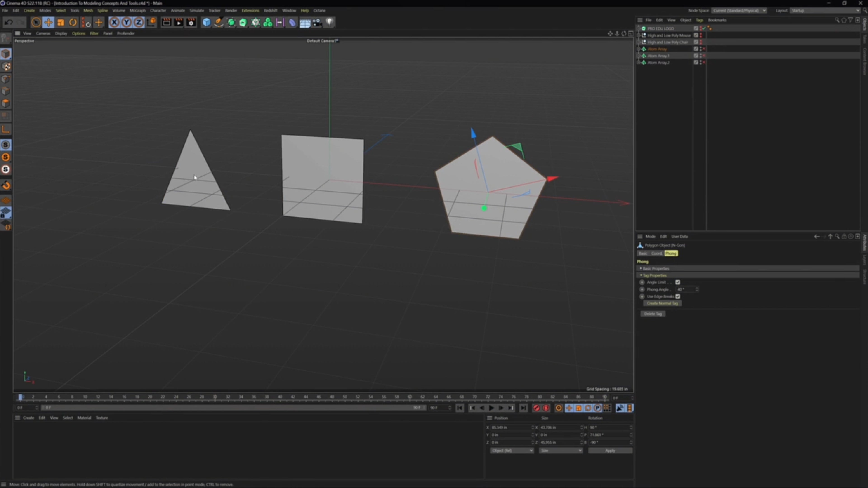Click the Live Selection tool
Screen dimensions: 868x488
[x=36, y=23]
